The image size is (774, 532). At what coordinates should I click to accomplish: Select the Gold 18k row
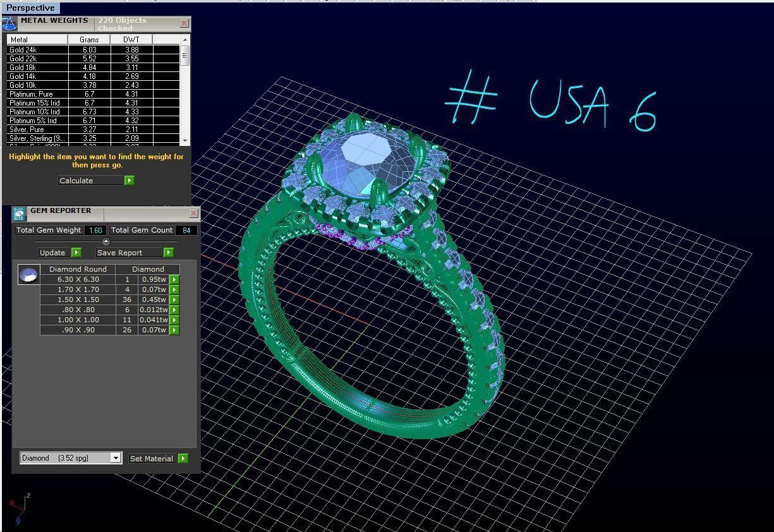[94, 67]
